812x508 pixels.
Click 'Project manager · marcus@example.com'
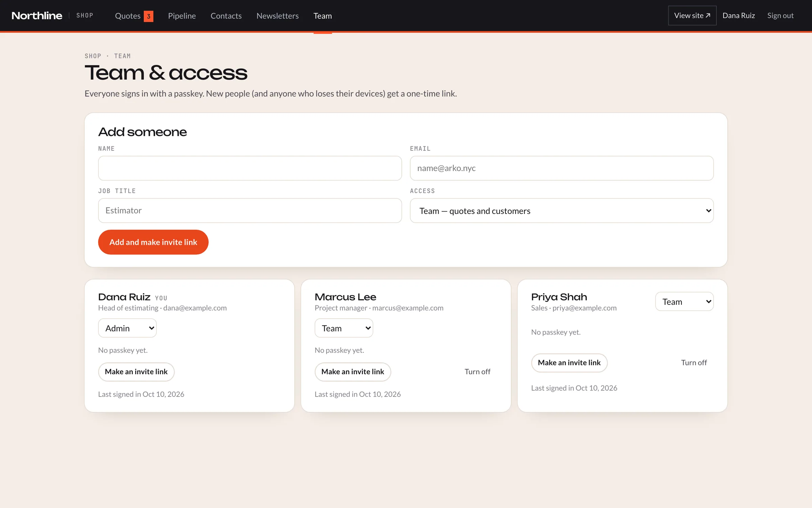coord(379,308)
